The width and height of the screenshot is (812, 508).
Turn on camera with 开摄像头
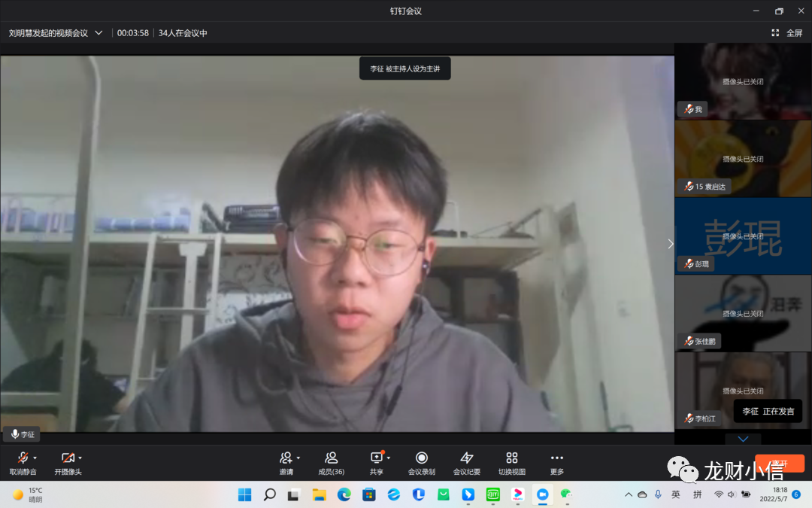(x=67, y=458)
